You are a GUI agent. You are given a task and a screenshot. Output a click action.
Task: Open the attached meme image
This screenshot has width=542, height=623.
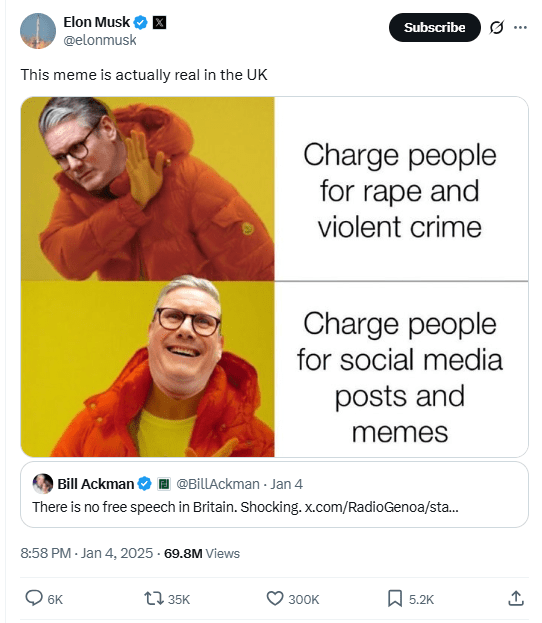click(x=275, y=277)
